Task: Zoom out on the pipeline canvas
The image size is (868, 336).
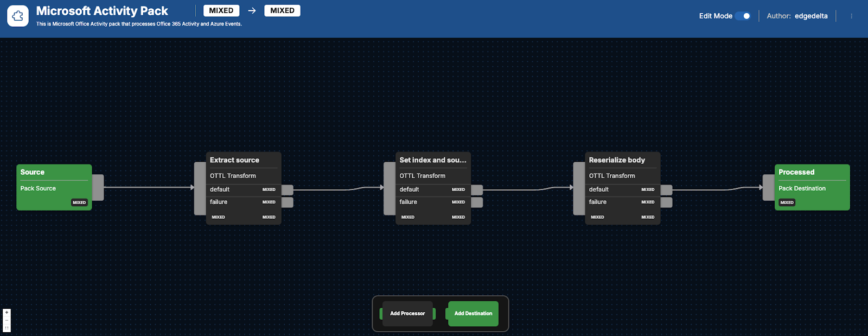Action: tap(7, 320)
